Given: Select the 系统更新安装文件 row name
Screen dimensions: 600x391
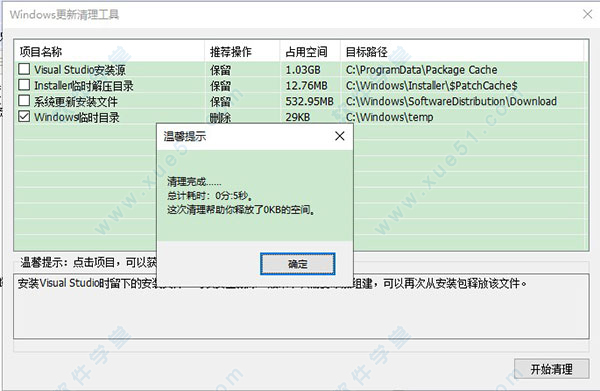Looking at the screenshot, I should 76,101.
